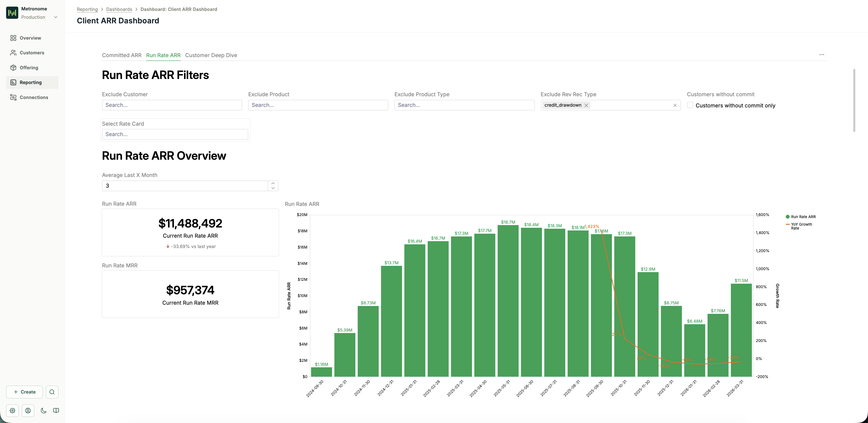This screenshot has height=423, width=868.
Task: Collapse the Metronome Production workspace dropdown
Action: pyautogui.click(x=56, y=17)
